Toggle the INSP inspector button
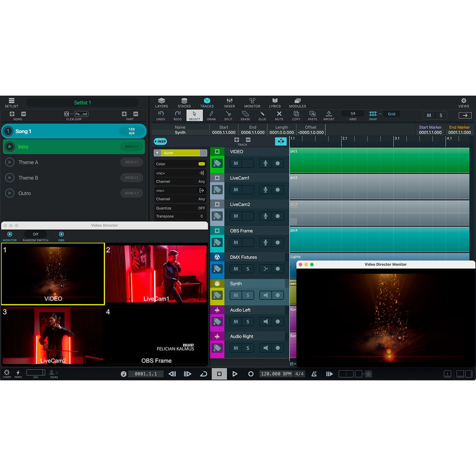This screenshot has width=476, height=476. [160, 141]
